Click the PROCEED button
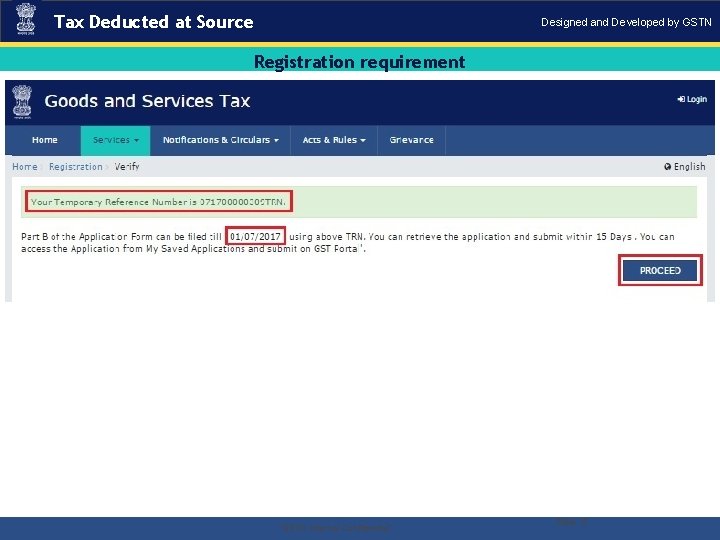This screenshot has width=720, height=540. pyautogui.click(x=660, y=270)
